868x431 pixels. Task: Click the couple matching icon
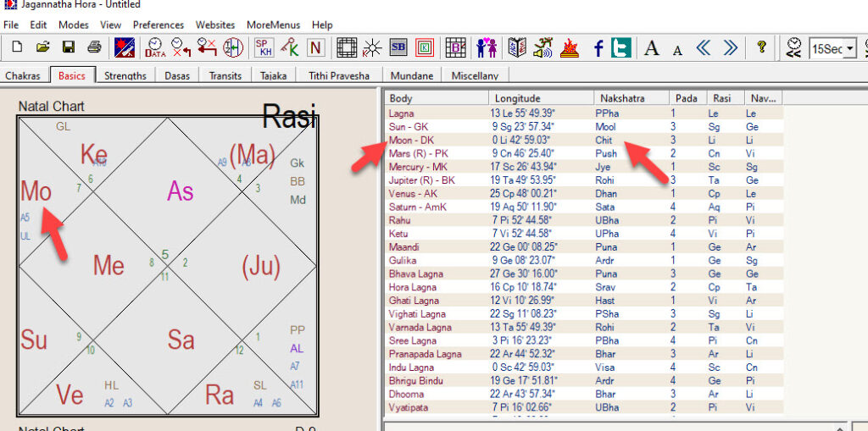487,48
